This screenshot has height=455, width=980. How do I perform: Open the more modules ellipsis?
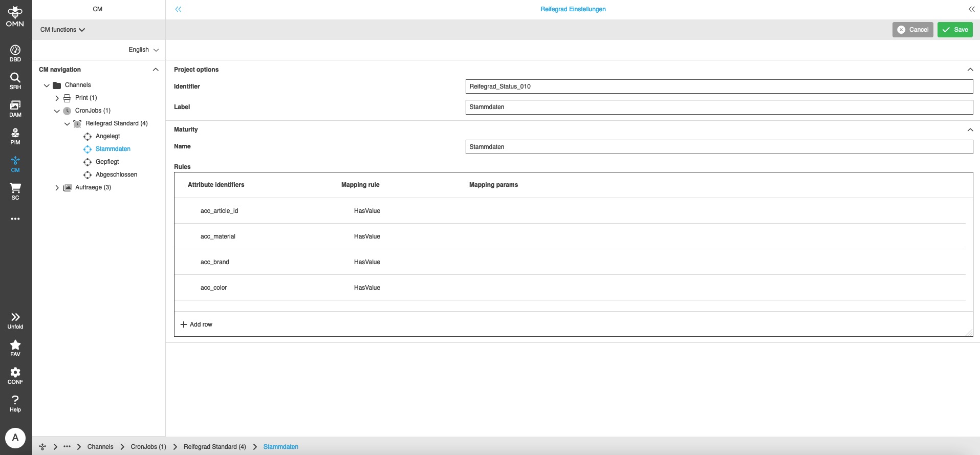[x=15, y=219]
